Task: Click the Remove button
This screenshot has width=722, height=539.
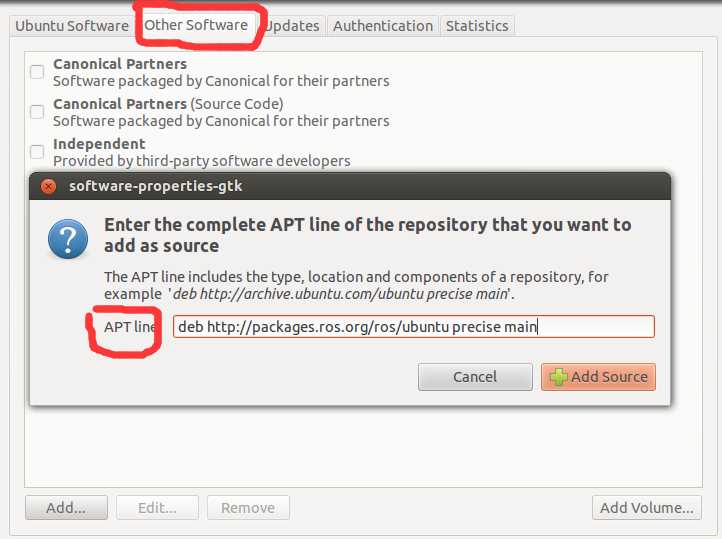Action: click(248, 507)
